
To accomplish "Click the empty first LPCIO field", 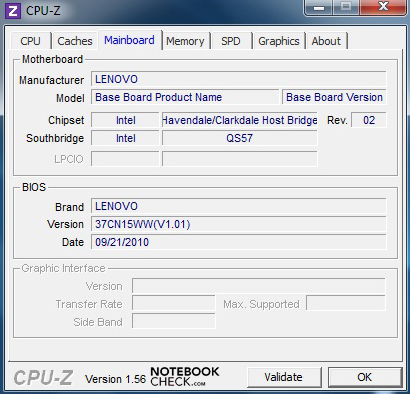I will click(125, 159).
